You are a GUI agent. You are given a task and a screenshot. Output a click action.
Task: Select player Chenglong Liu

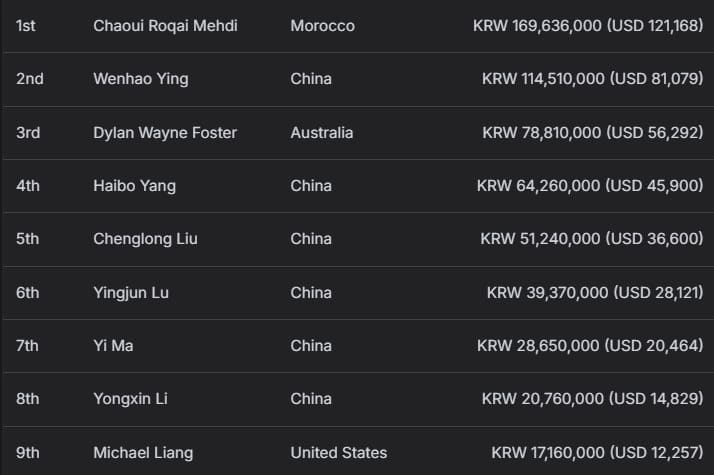[145, 239]
